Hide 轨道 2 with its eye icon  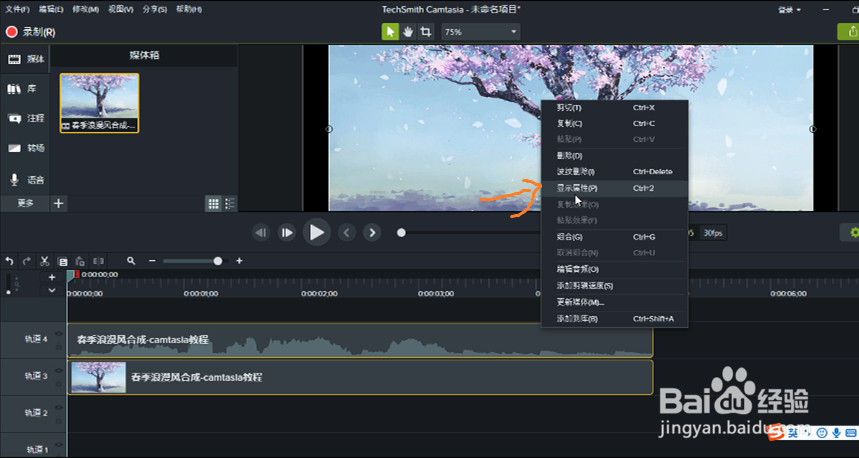click(x=59, y=408)
